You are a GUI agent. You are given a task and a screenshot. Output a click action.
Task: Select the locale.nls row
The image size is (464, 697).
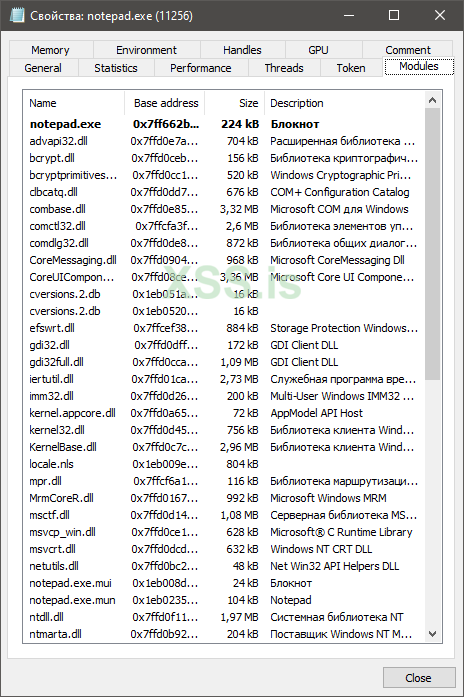pos(224,464)
